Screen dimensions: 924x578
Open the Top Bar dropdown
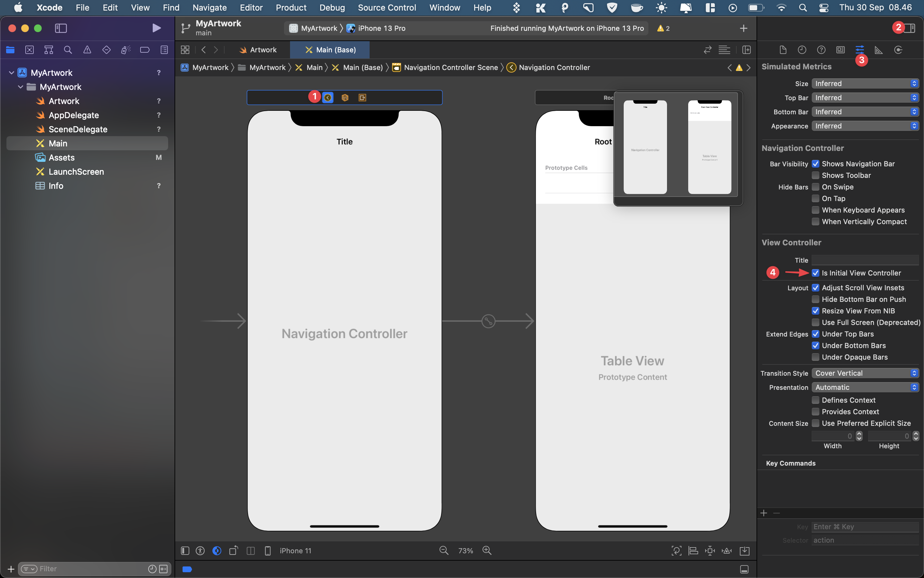pyautogui.click(x=865, y=98)
